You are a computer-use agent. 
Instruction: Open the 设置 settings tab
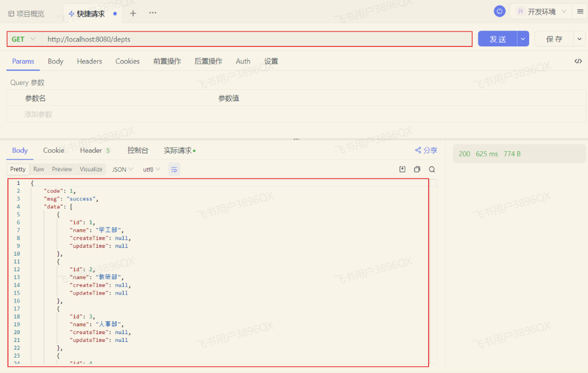click(x=271, y=61)
